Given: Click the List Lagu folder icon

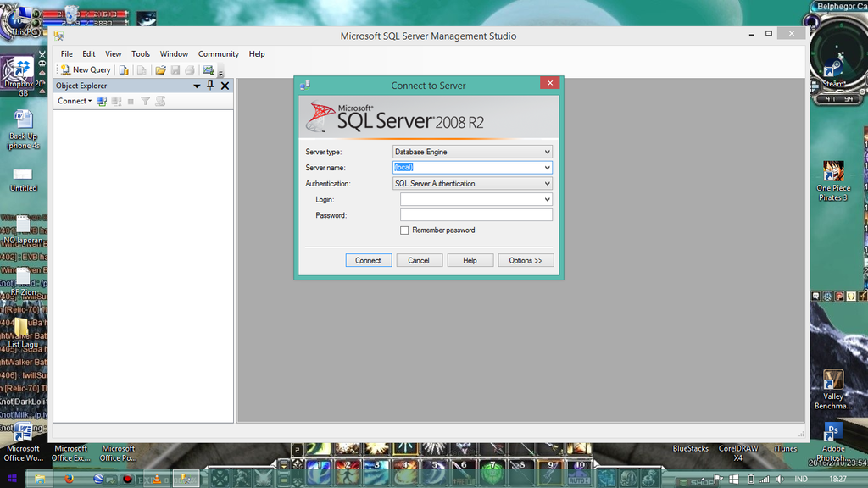Looking at the screenshot, I should click(x=22, y=332).
